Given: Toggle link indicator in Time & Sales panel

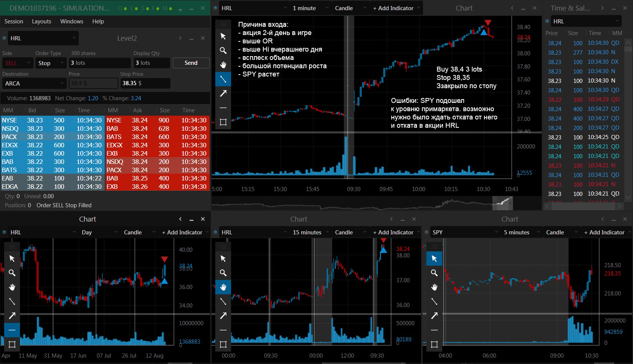Looking at the screenshot, I should click(x=547, y=21).
